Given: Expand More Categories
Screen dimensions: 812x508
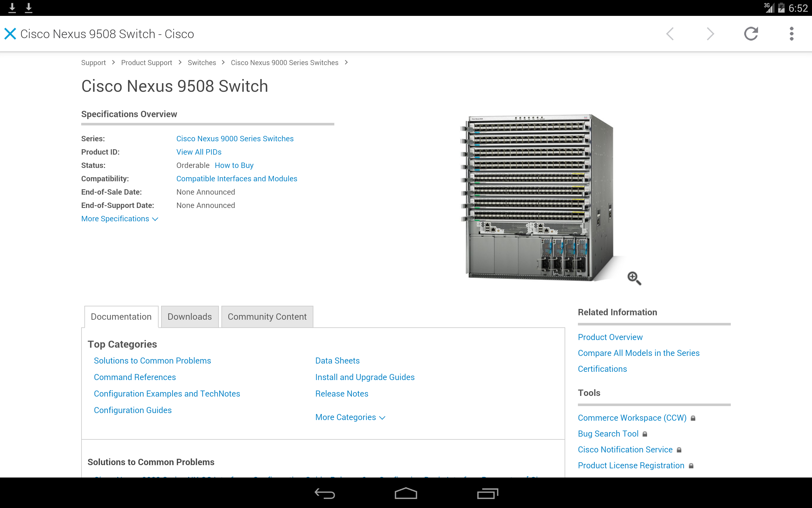Looking at the screenshot, I should click(x=350, y=417).
